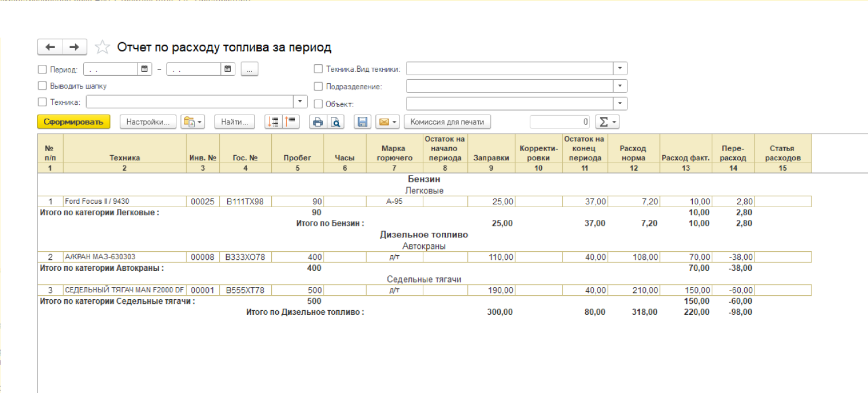This screenshot has height=393, width=868.
Task: Open calendar for period start date
Action: 145,69
